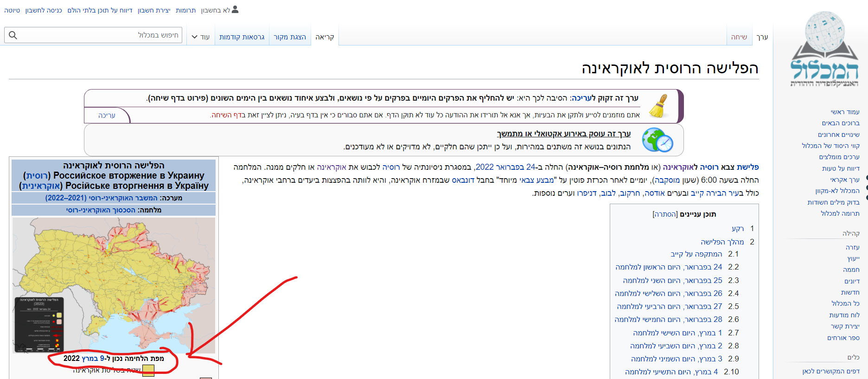
Task: Click the דונבאס link in the intro
Action: [463, 180]
